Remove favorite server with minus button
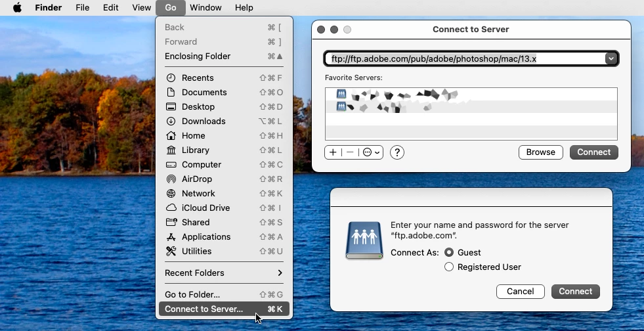Screen dimensions: 644x331 coord(350,152)
